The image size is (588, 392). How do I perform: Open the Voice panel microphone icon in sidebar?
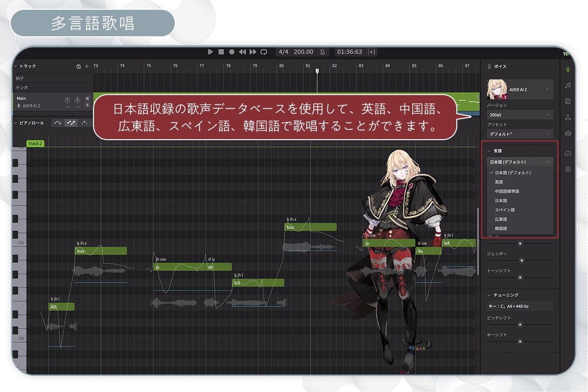pos(568,70)
